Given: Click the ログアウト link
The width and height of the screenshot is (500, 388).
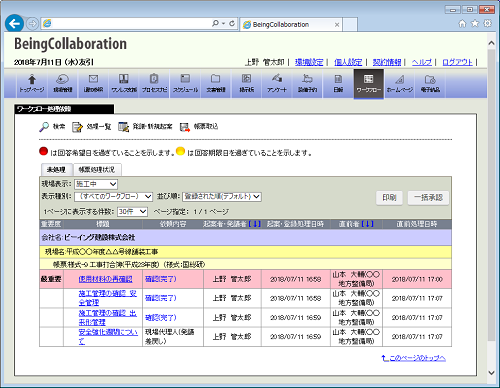Looking at the screenshot, I should point(457,62).
